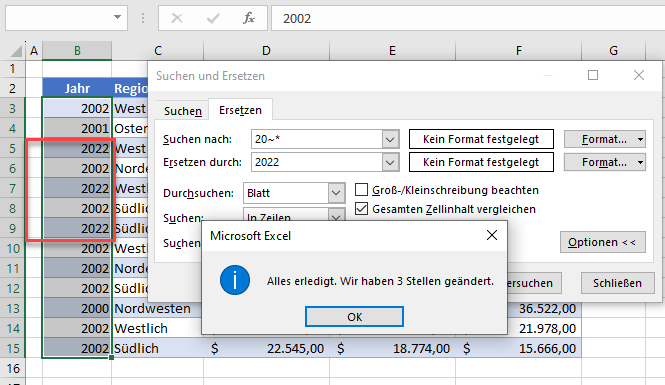This screenshot has height=385, width=665.
Task: Open the Suchen nach Format dropdown arrow
Action: (640, 139)
